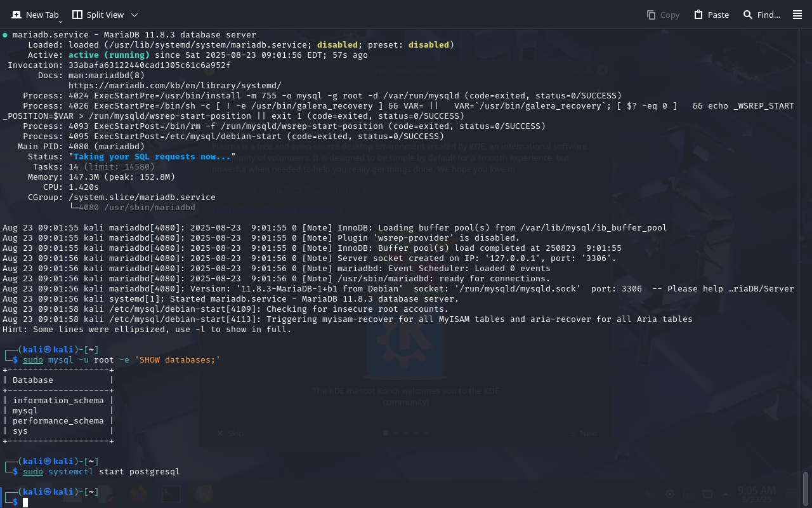The width and height of the screenshot is (812, 508).
Task: Click the 'mariadb.service - MariaDB 11.8.3 database server' header
Action: pos(134,35)
